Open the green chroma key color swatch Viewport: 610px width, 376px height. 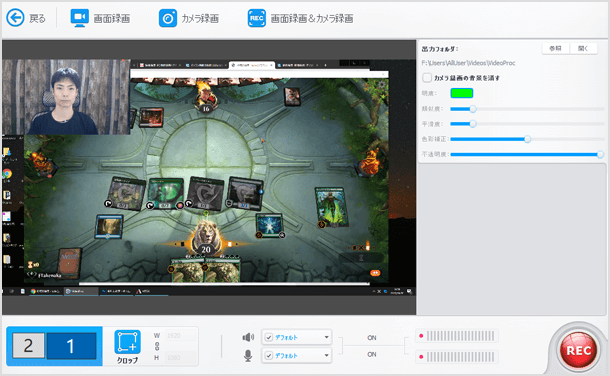461,93
